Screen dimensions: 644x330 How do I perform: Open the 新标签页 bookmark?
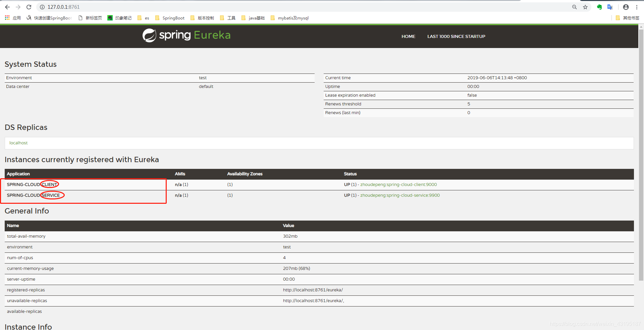(x=90, y=18)
